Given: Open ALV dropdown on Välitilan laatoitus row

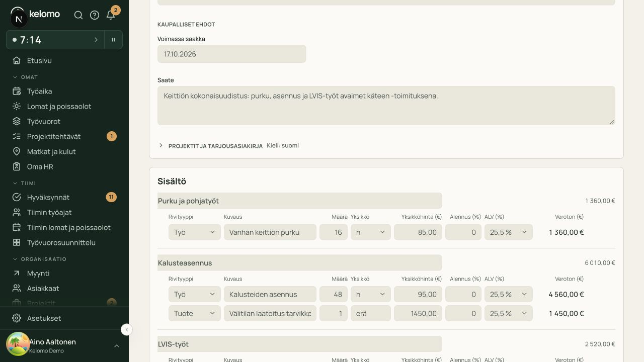Looking at the screenshot, I should pyautogui.click(x=509, y=313).
